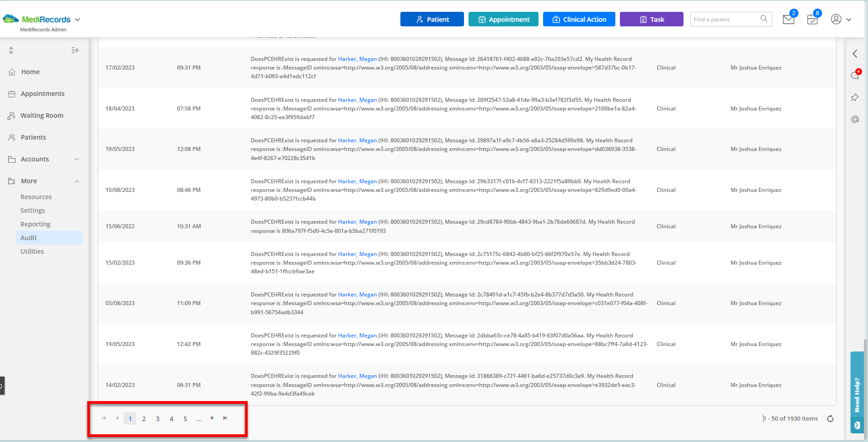Collapse the More menu chevron
The image size is (868, 442).
pos(77,181)
